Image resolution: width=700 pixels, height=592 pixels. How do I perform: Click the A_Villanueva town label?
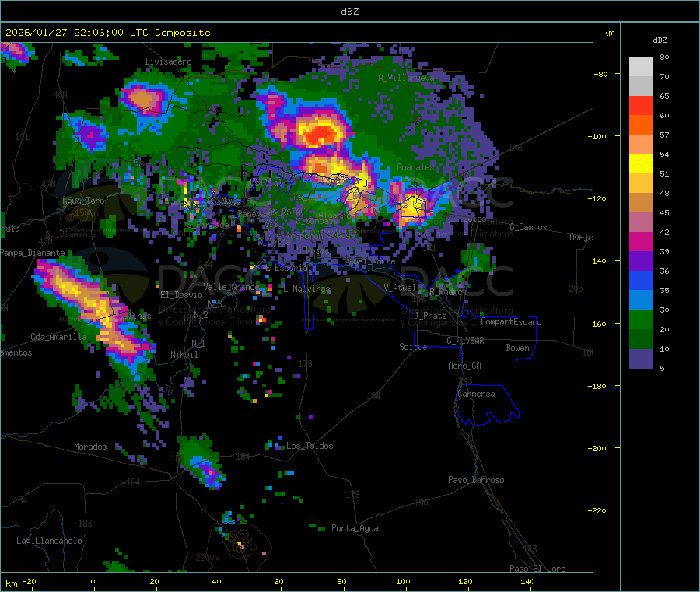point(406,78)
